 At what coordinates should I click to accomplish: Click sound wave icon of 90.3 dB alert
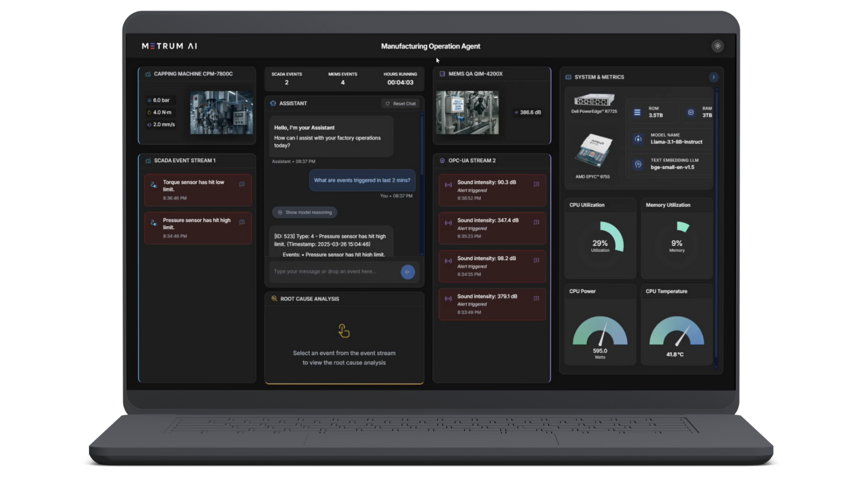coord(448,185)
